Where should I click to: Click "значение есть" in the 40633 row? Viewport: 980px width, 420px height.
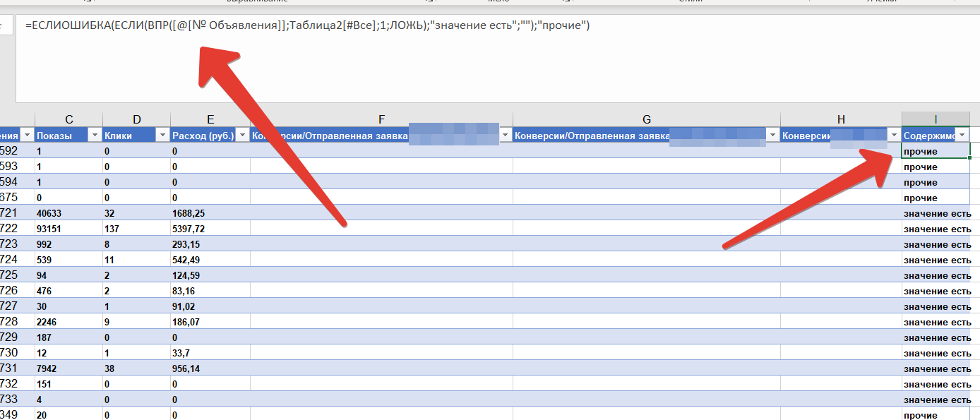[x=937, y=213]
